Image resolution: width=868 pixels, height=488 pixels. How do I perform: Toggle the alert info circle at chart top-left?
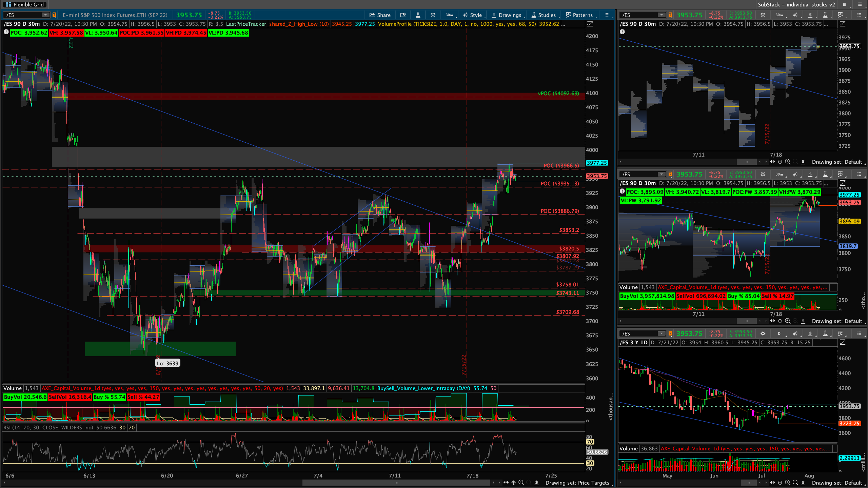click(6, 32)
